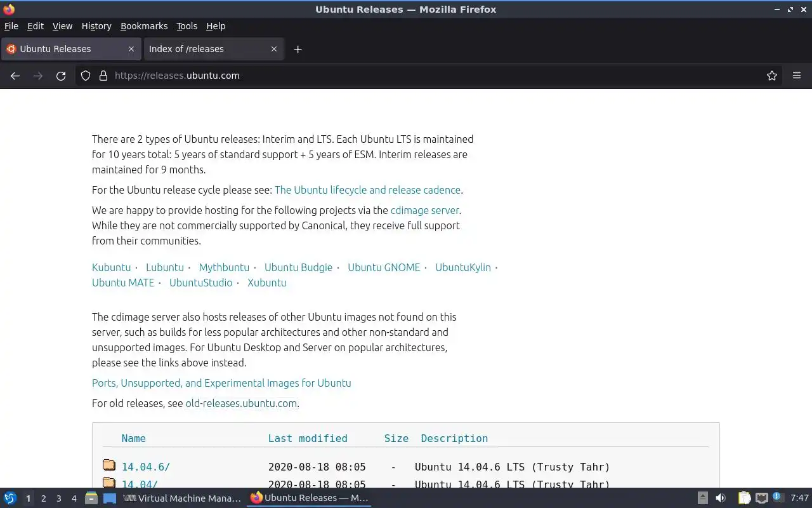This screenshot has height=508, width=812.
Task: Open the Kubuntu link
Action: [111, 267]
